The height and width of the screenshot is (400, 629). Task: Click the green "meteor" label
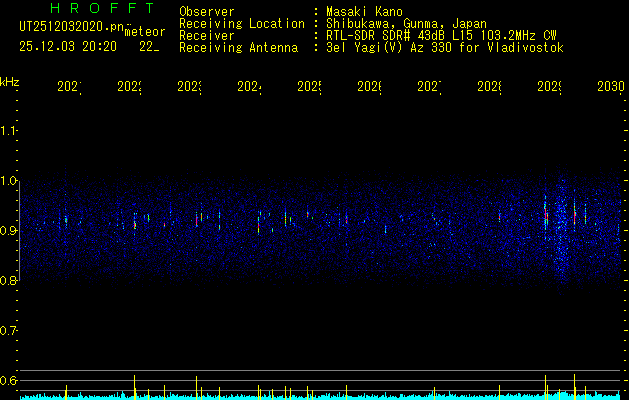pyautogui.click(x=145, y=32)
